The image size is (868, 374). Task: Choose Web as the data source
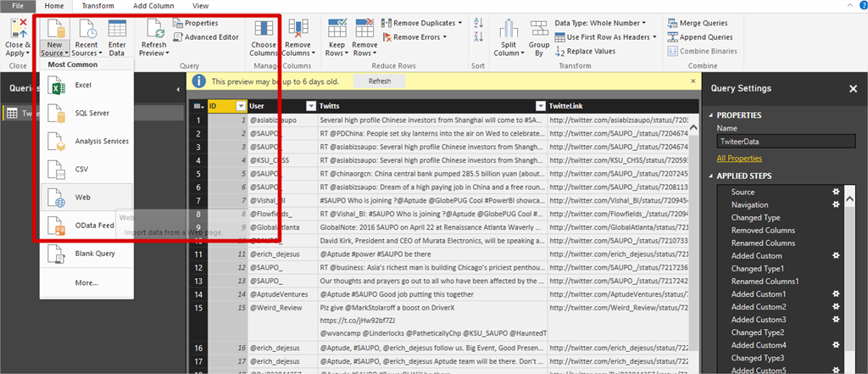[x=82, y=197]
